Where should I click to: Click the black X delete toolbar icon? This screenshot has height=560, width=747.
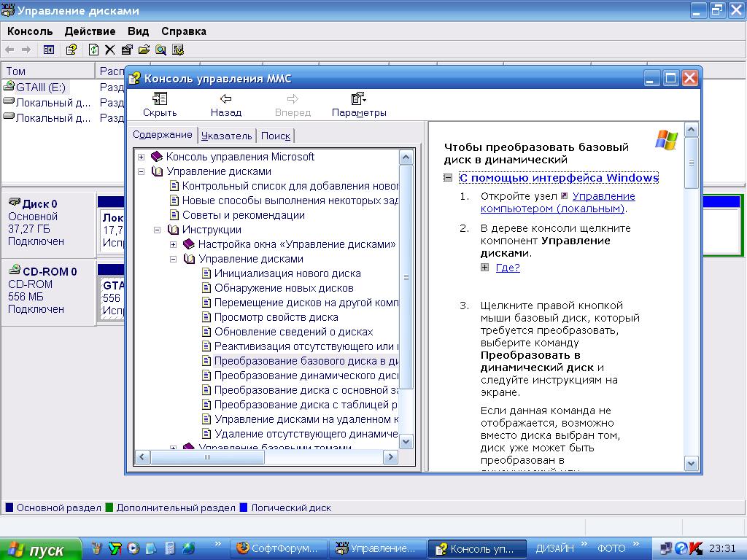point(110,50)
